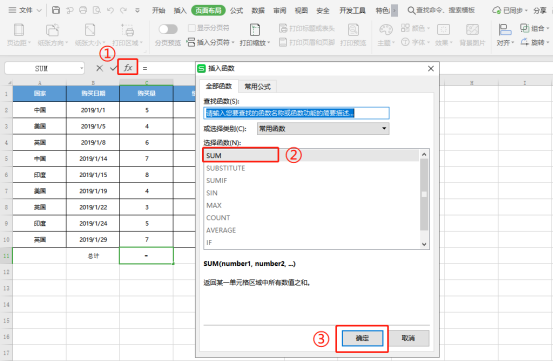Screen dimensions: 553x362
Task: Open the 打印区域 print area dropdown
Action: pos(141,43)
